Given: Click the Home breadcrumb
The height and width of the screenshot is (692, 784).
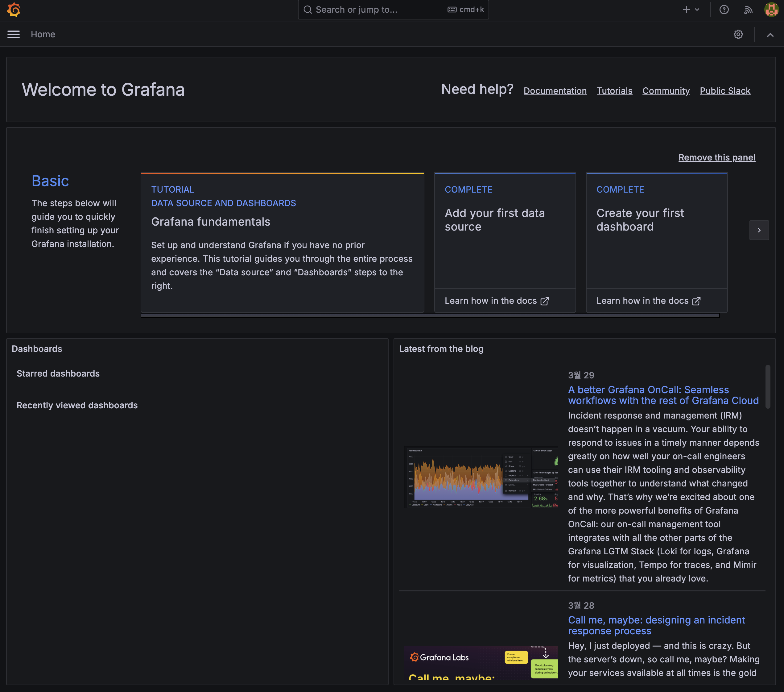Looking at the screenshot, I should (43, 35).
